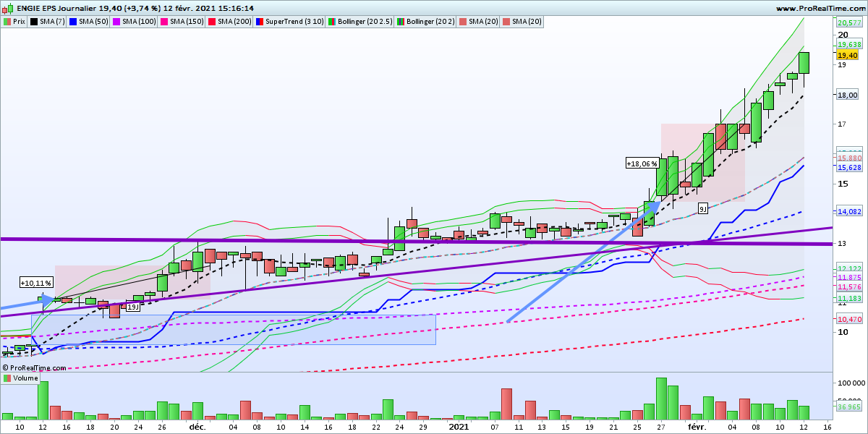Click the volume value label 36 965
Viewport: 868px width, 434px height.
click(848, 407)
